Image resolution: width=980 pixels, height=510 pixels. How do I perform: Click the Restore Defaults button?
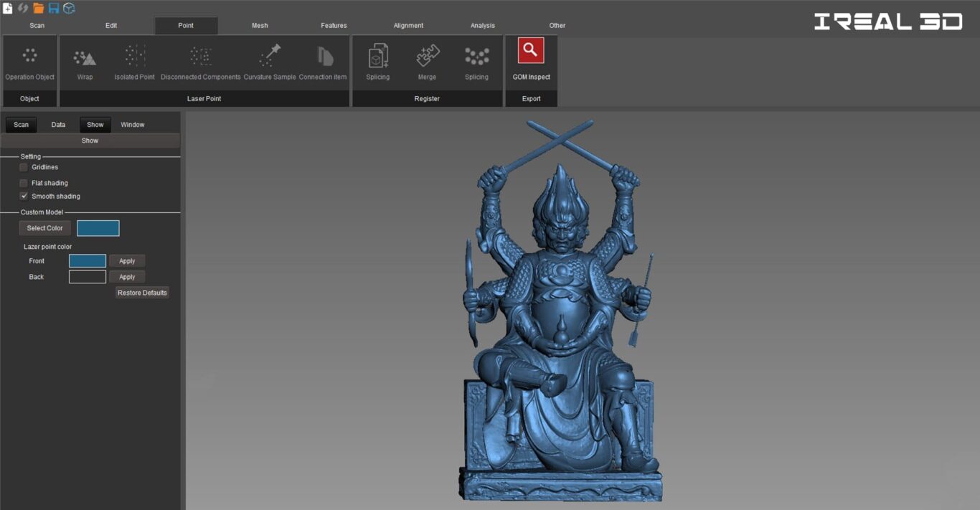point(142,293)
